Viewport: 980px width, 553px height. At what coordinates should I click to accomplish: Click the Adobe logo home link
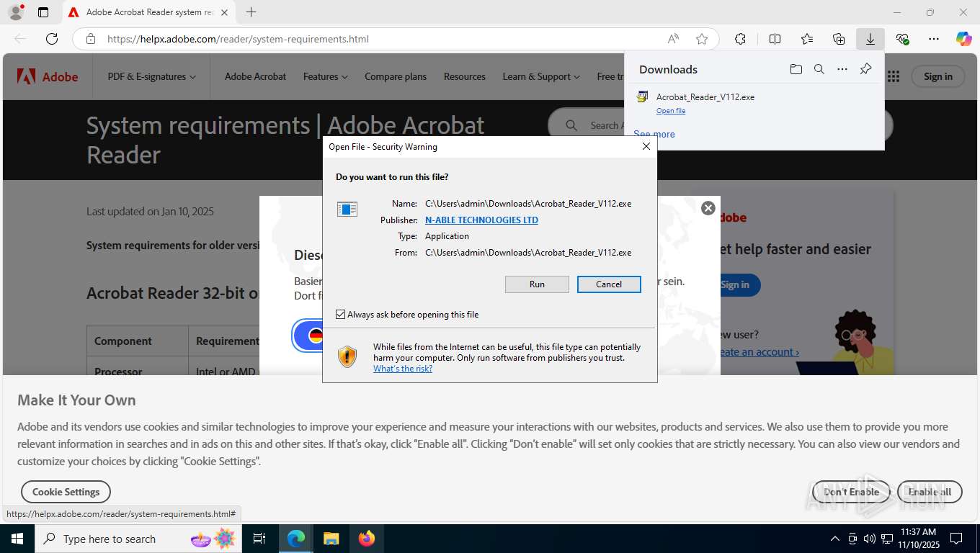48,76
